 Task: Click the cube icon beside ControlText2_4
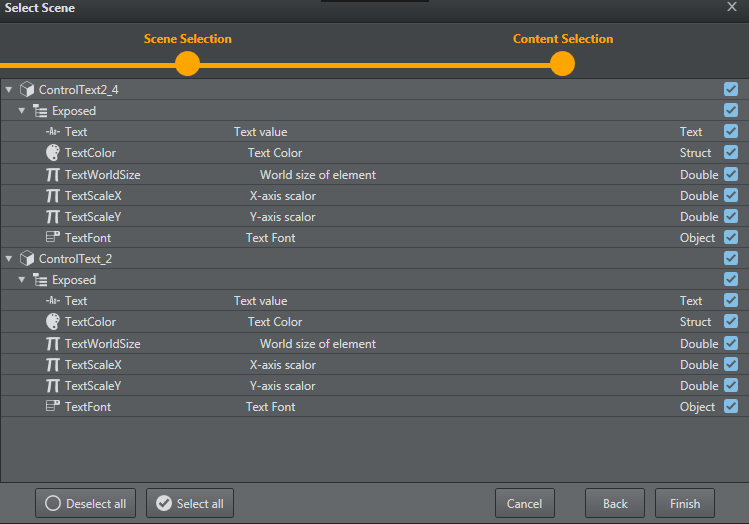coord(27,90)
